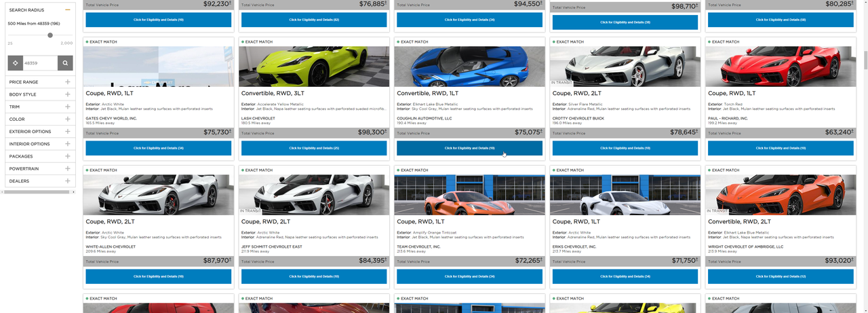The height and width of the screenshot is (313, 868).
Task: Select 'Convertible, RWD, 3LT' title text
Action: 272,93
